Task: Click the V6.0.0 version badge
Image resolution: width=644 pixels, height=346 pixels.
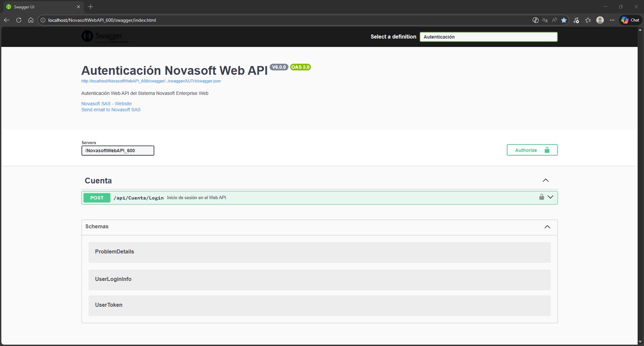Action: point(279,67)
